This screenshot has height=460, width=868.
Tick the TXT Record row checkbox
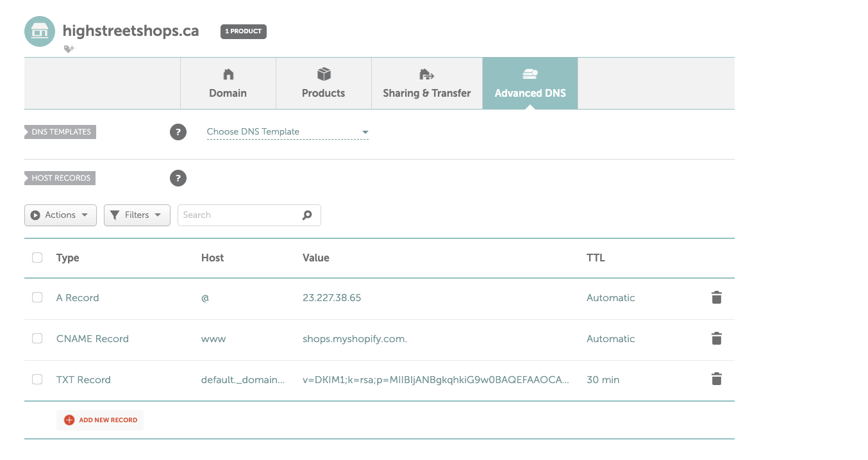coord(37,380)
